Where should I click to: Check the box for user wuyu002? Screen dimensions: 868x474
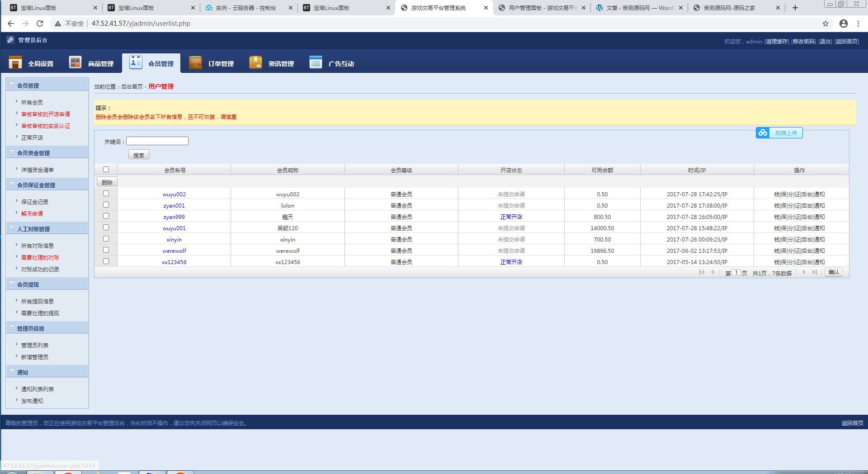106,194
